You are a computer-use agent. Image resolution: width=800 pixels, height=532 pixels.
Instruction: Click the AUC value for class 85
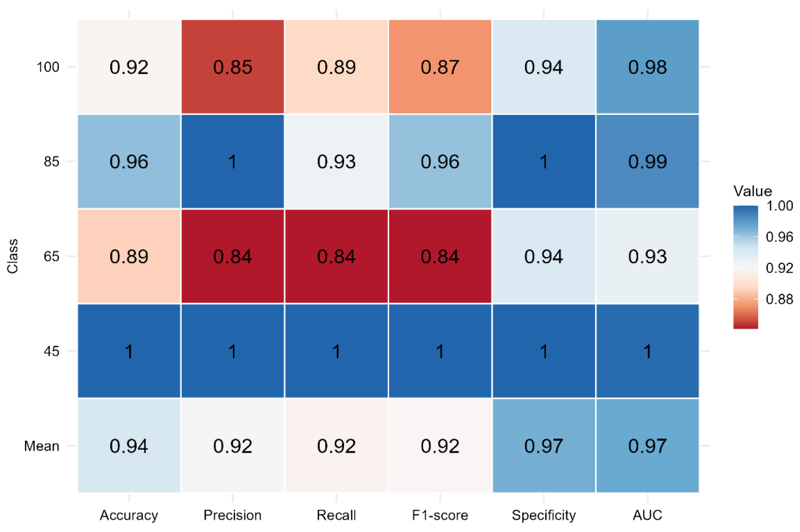coord(647,161)
